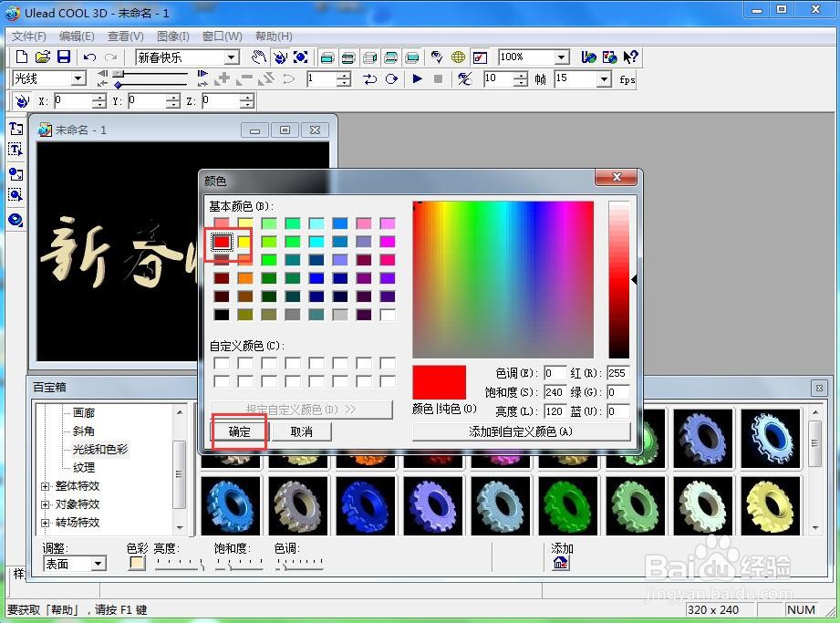Image resolution: width=840 pixels, height=623 pixels.
Task: Click the 色彩 color swatch in attribute bar
Action: (x=137, y=563)
